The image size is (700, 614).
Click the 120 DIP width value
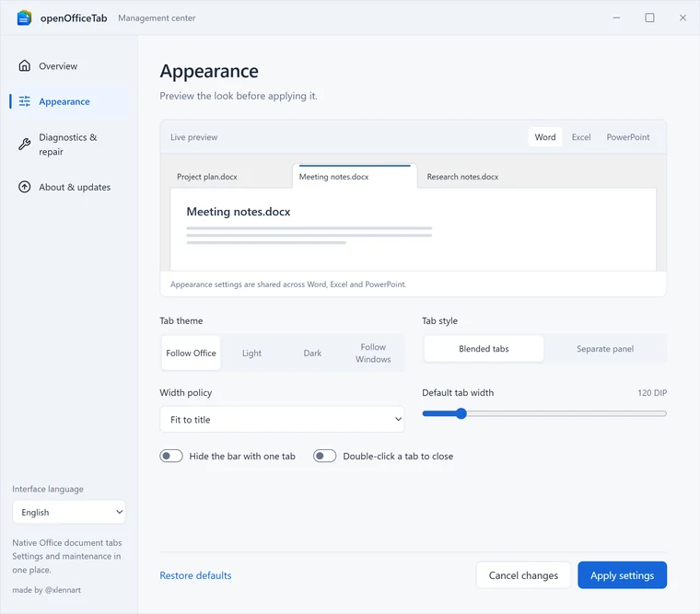coord(652,393)
